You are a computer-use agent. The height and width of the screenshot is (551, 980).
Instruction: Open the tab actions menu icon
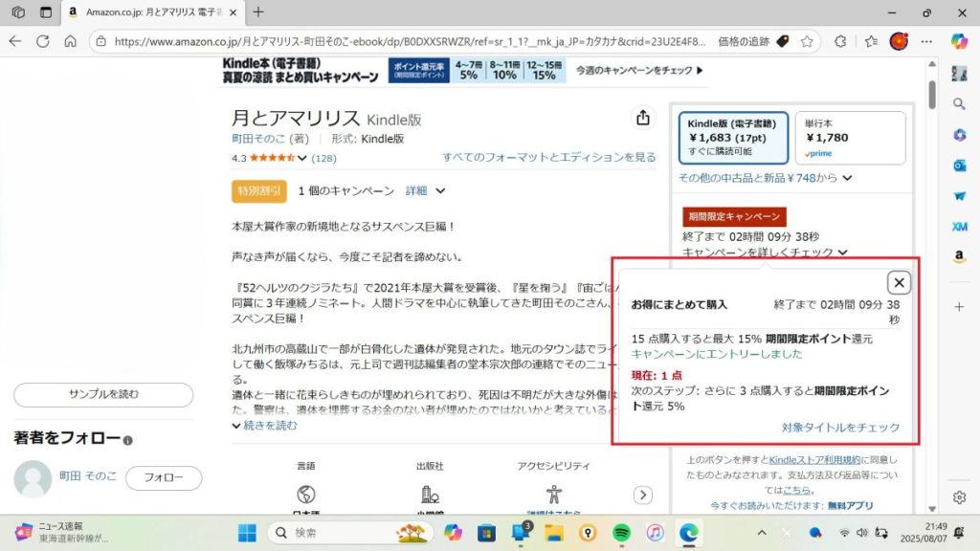[x=46, y=11]
